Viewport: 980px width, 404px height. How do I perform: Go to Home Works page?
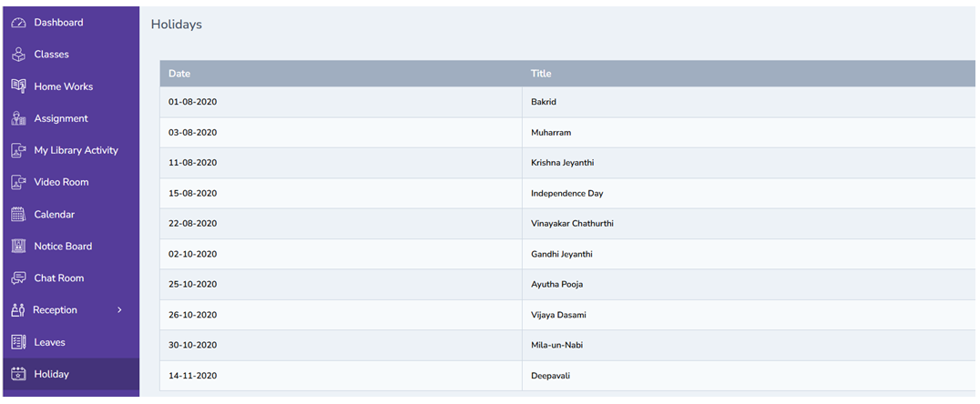[x=63, y=86]
